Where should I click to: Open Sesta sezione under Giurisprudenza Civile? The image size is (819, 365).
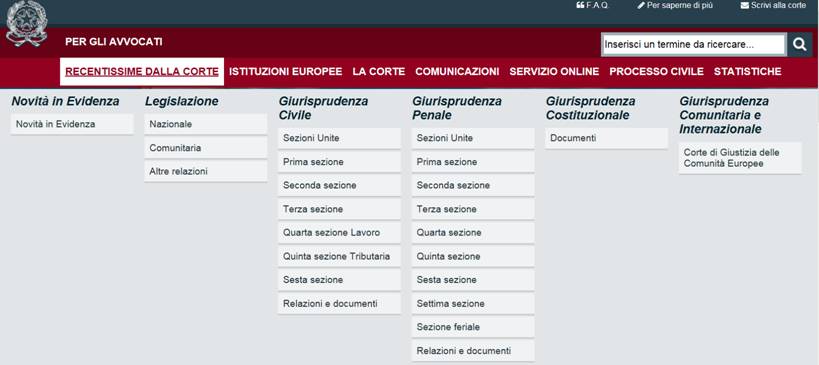(x=340, y=280)
